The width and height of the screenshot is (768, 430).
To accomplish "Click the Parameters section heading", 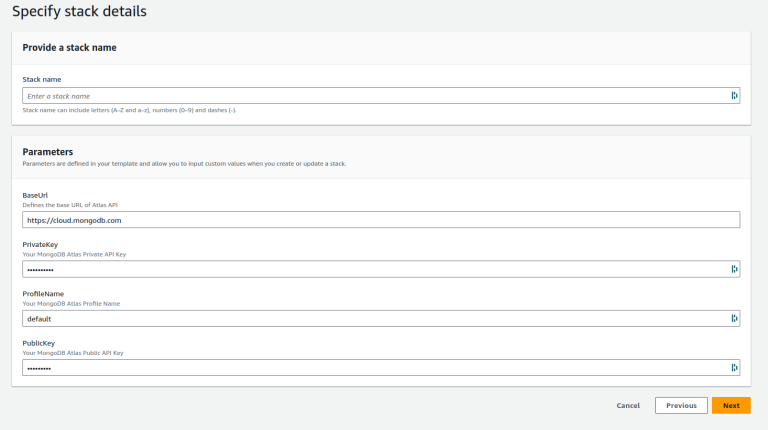I will 47,152.
